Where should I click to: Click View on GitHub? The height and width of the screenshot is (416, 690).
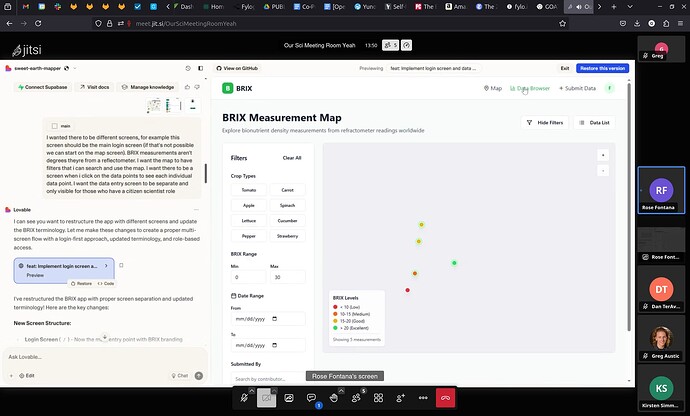coord(237,68)
